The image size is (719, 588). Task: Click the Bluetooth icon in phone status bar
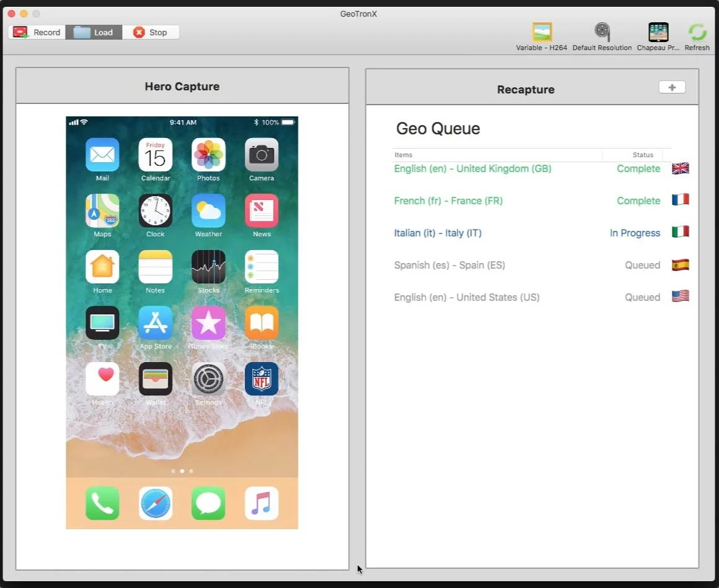[256, 123]
